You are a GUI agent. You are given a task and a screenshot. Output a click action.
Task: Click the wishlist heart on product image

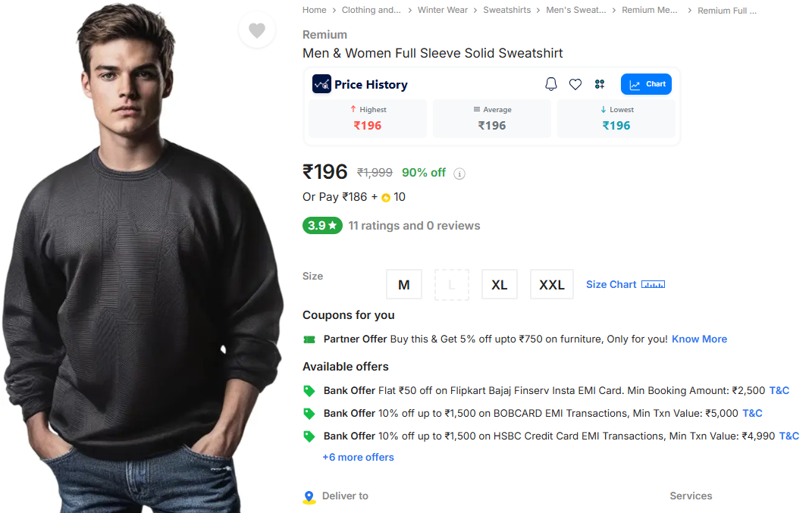coord(257,30)
